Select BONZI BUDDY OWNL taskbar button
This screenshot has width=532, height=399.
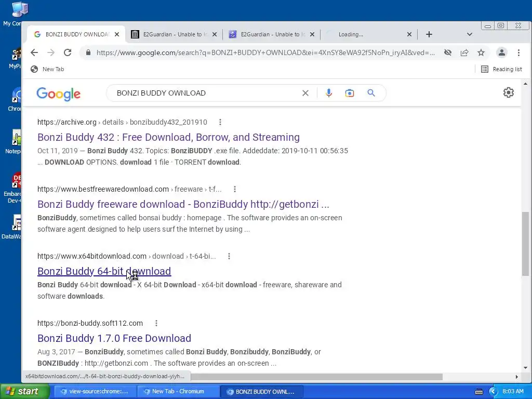pos(261,392)
